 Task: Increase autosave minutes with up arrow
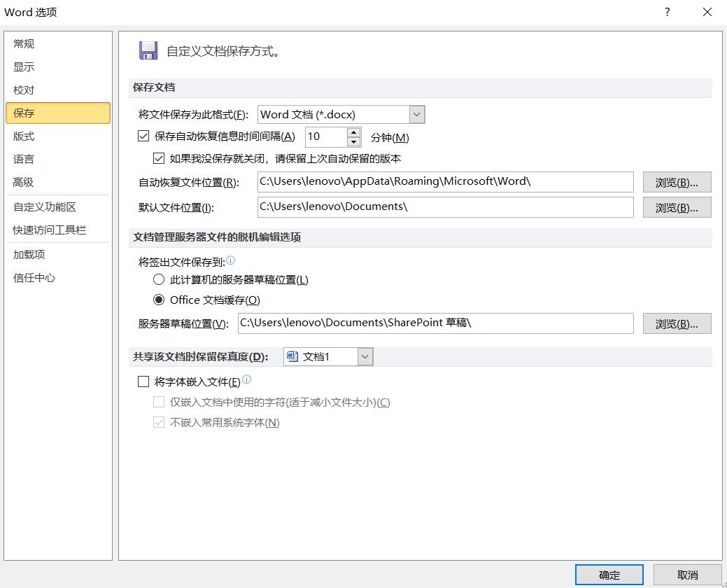pyautogui.click(x=353, y=132)
